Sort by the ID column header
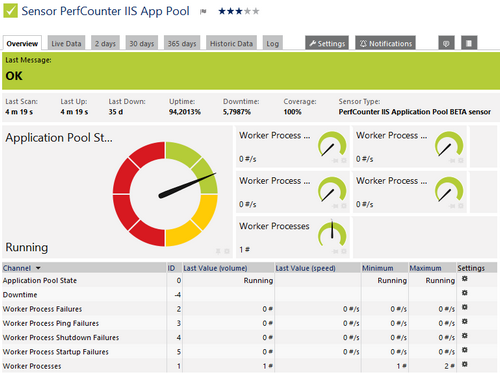500x374 pixels. point(171,268)
